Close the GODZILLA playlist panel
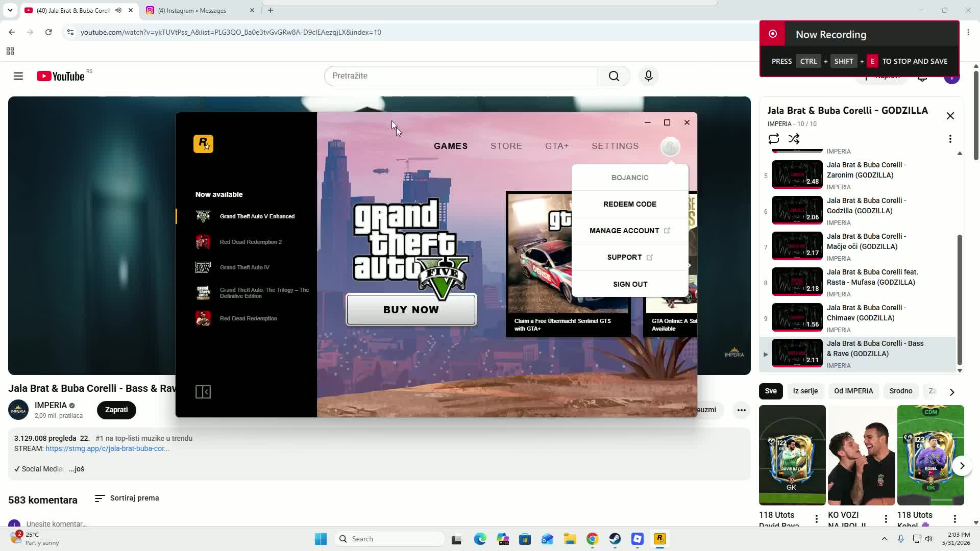The image size is (980, 551). 950,116
